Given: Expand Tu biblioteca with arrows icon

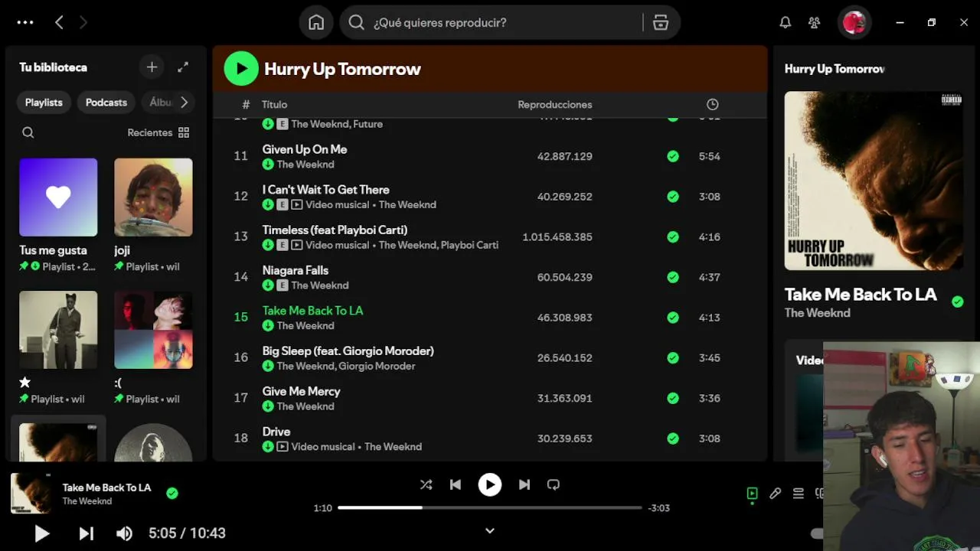Looking at the screenshot, I should point(183,67).
